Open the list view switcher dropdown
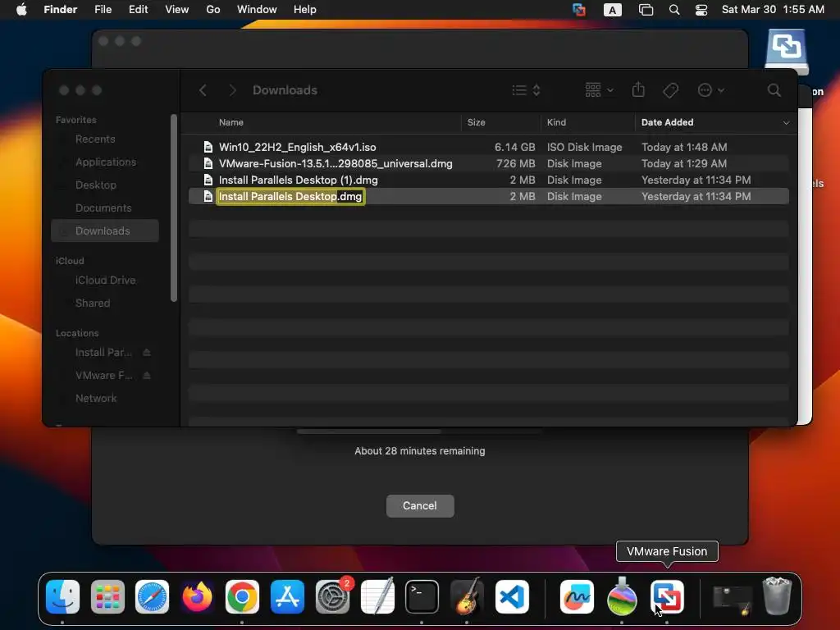The height and width of the screenshot is (630, 840). (526, 90)
